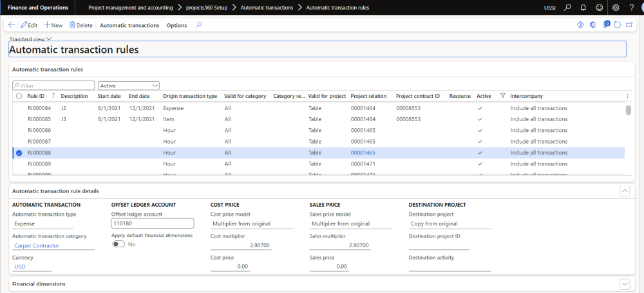Open project relation 00001465 link
Image resolution: width=644 pixels, height=293 pixels.
tap(363, 153)
